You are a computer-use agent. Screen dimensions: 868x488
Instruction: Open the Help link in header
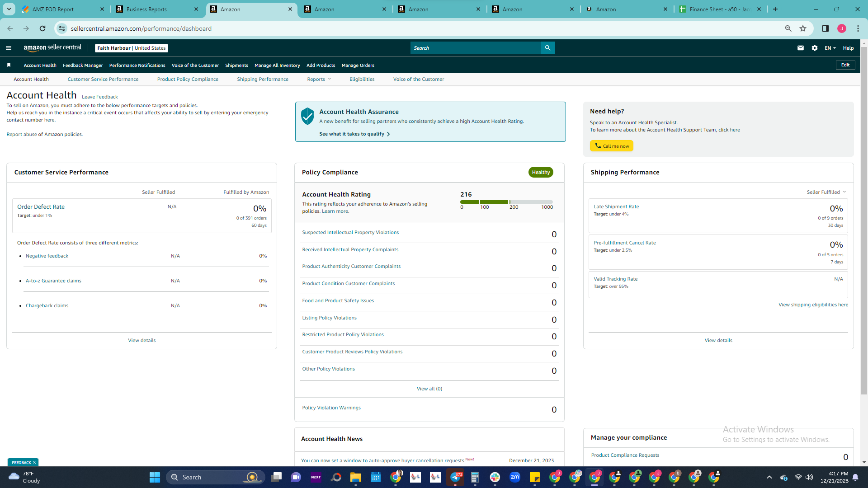tap(848, 48)
